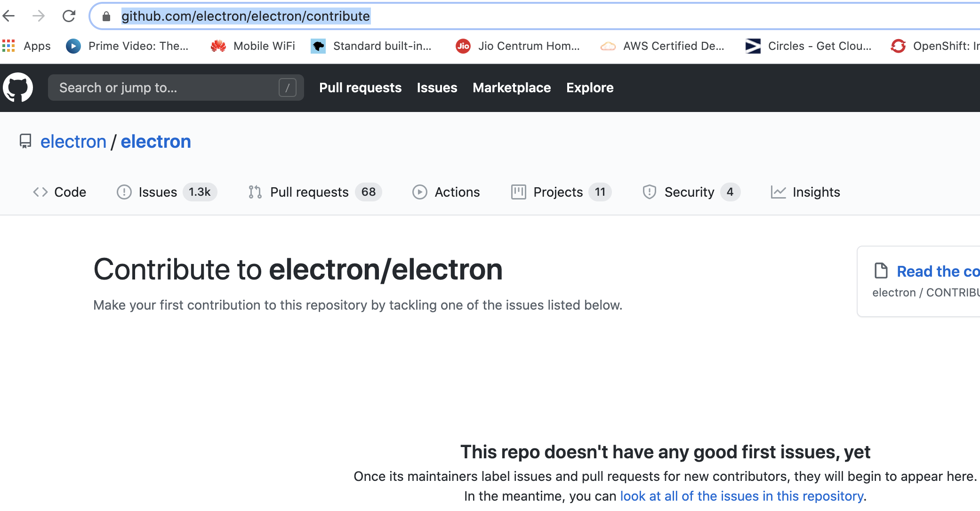980x511 pixels.
Task: Click the Pull requests count badge 68
Action: tap(369, 192)
